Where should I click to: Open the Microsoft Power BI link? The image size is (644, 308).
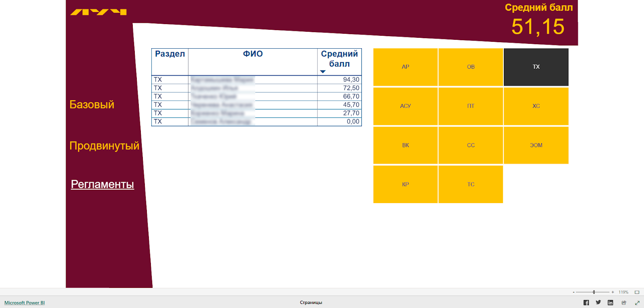click(25, 303)
